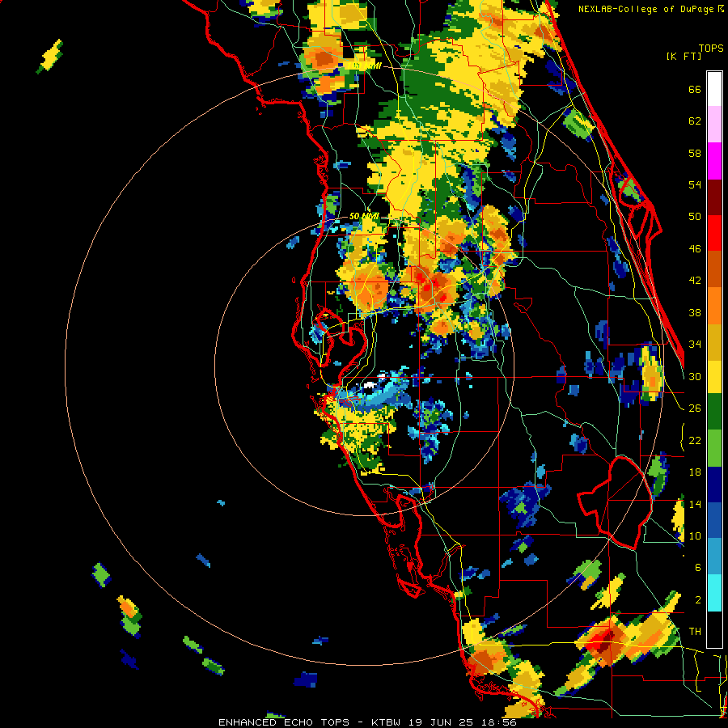
Task: Click the 50 legend value
Action: pos(695,216)
